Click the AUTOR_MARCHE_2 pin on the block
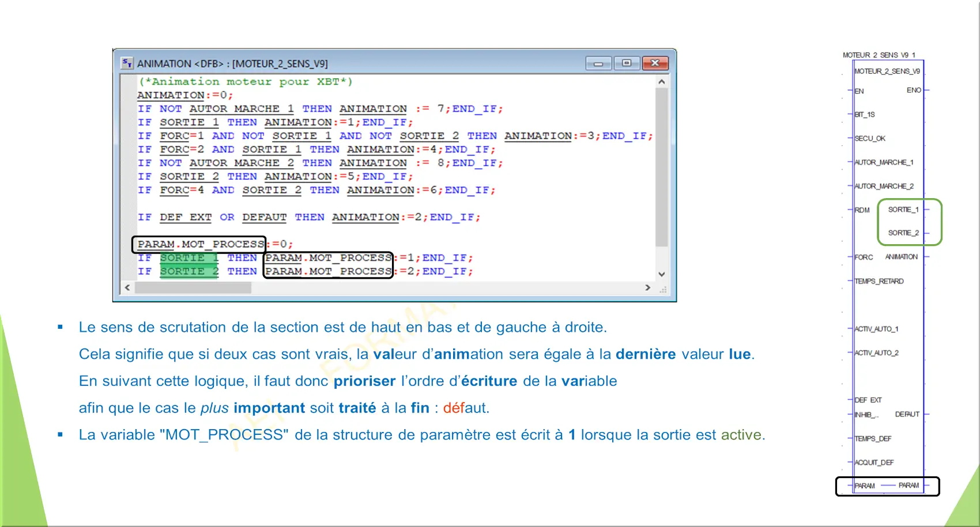 pyautogui.click(x=884, y=186)
